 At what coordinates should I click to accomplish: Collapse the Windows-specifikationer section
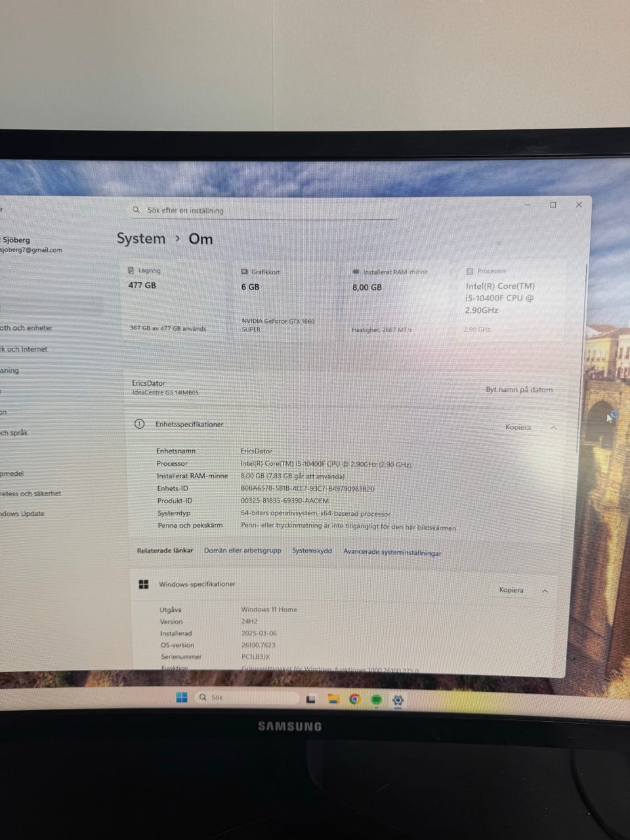545,591
